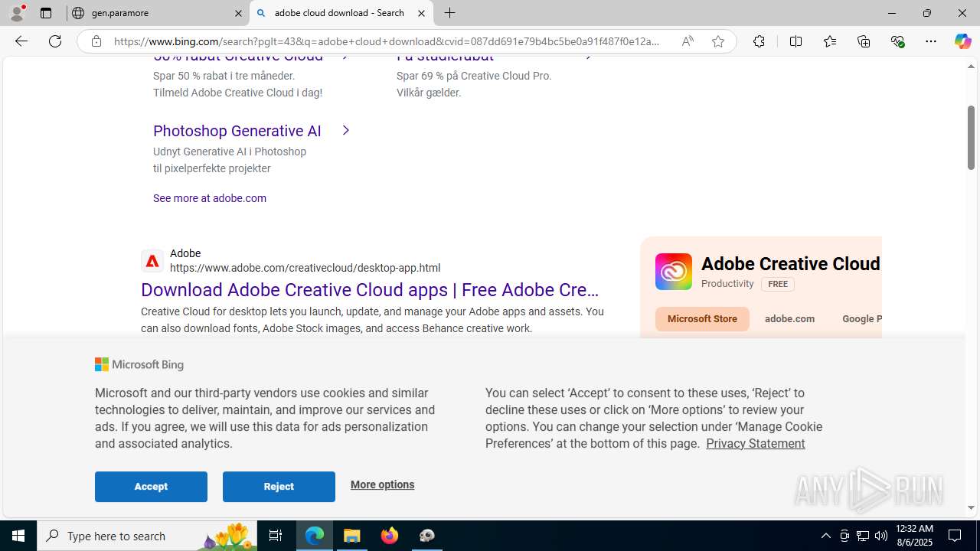Open the tab actions menu icon
Image resolution: width=980 pixels, height=551 pixels.
tap(46, 13)
